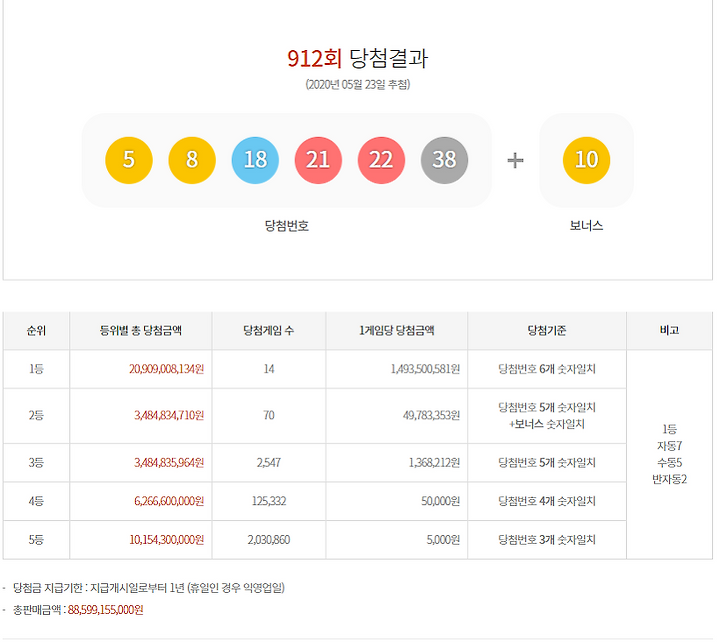Click the 당첨기준 column header

[x=547, y=331]
